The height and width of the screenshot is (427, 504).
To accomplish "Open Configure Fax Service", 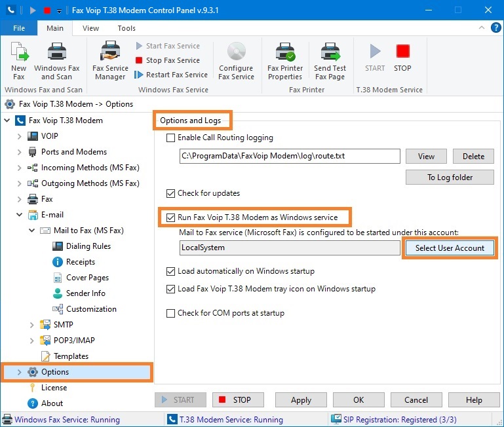I will 236,61.
